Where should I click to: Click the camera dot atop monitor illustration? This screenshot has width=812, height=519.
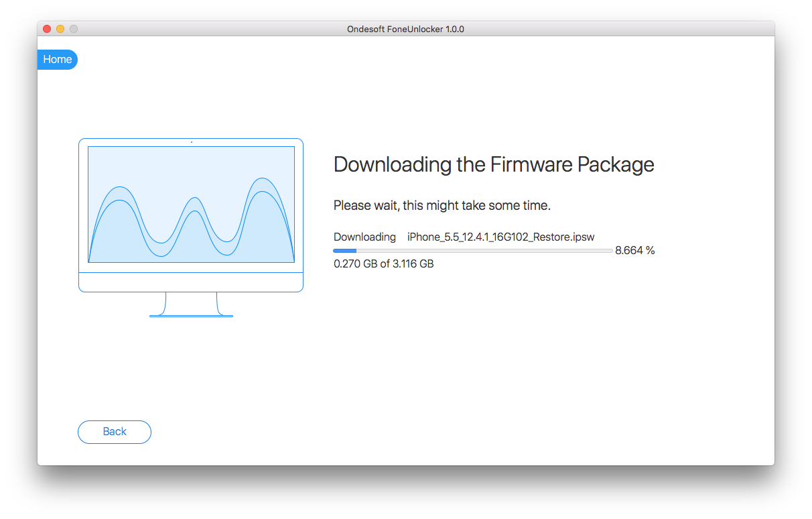(x=192, y=142)
